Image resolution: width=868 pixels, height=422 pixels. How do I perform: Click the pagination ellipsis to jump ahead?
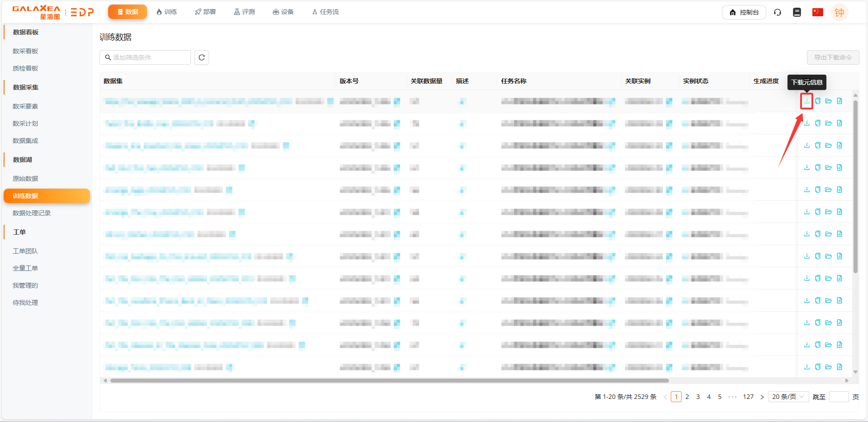pos(732,397)
